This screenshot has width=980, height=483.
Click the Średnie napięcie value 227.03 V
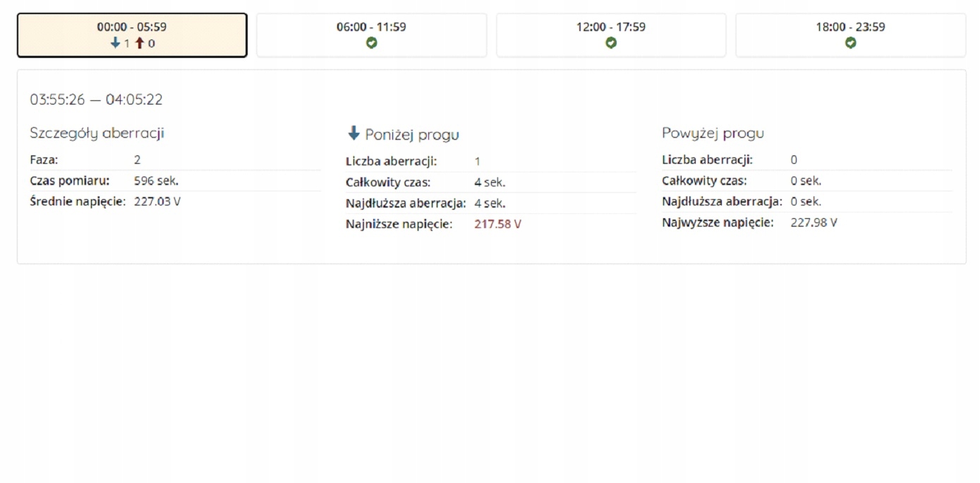157,201
